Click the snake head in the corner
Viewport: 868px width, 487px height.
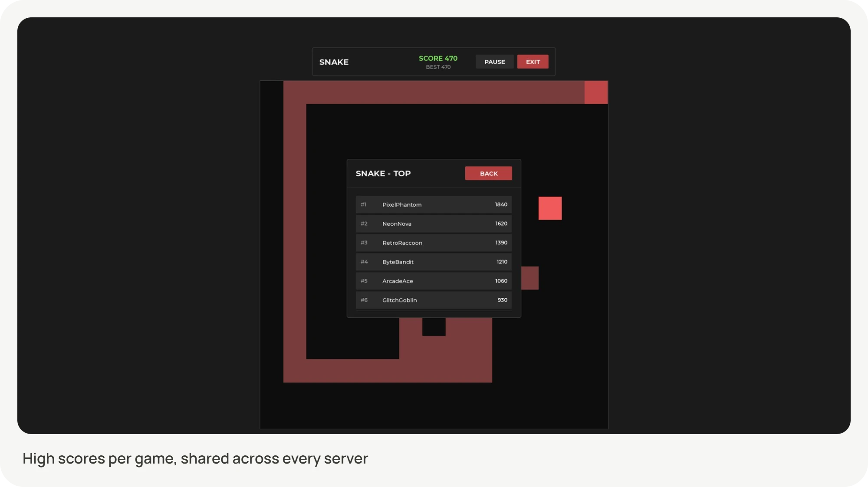(596, 92)
